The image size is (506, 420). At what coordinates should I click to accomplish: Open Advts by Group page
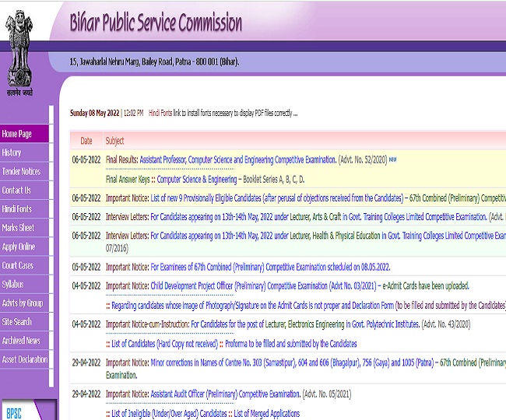pyautogui.click(x=23, y=303)
